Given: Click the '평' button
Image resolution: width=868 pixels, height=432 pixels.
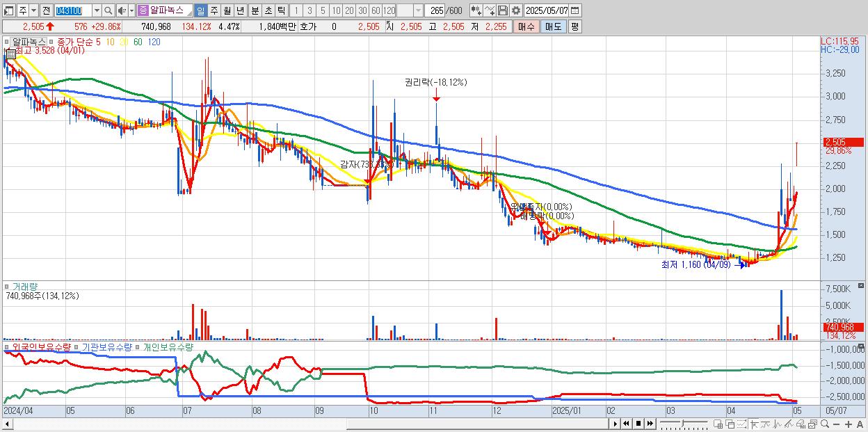Looking at the screenshot, I should [574, 26].
